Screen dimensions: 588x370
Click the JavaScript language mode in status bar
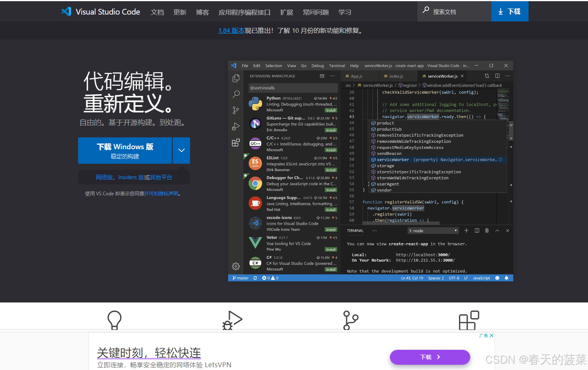click(481, 278)
